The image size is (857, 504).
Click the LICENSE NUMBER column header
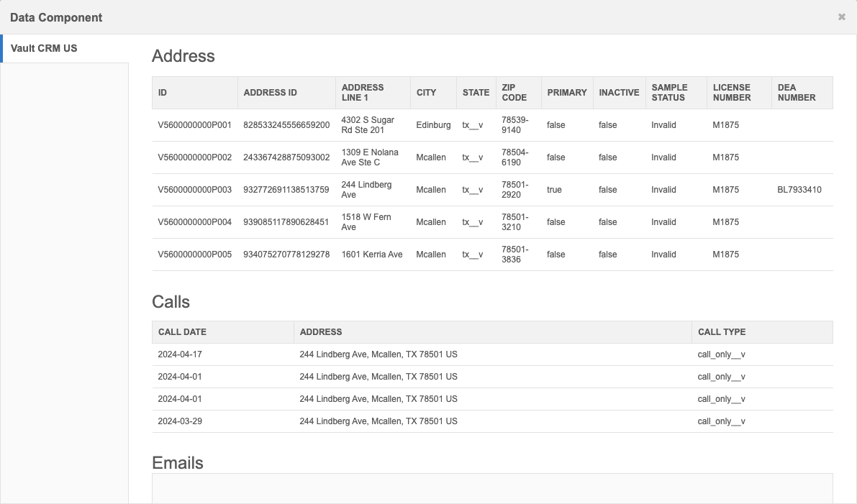point(731,93)
